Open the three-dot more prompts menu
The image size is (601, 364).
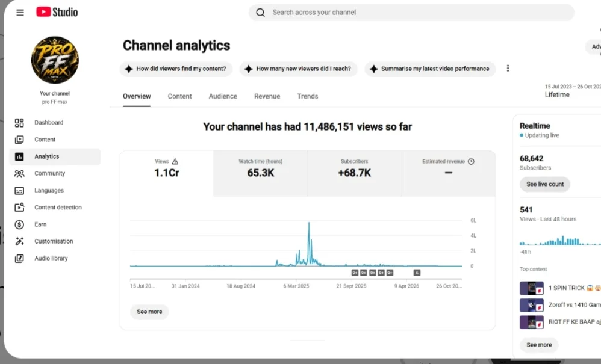tap(508, 68)
